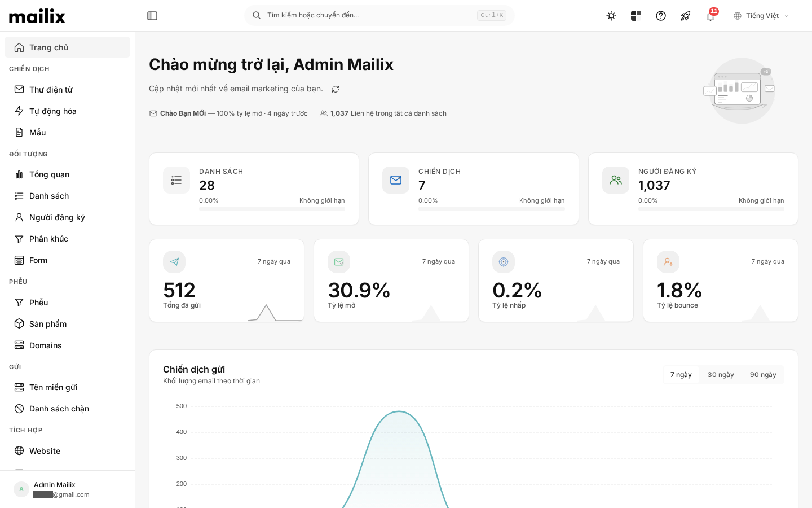Click the rocket icon in the header

point(686,16)
